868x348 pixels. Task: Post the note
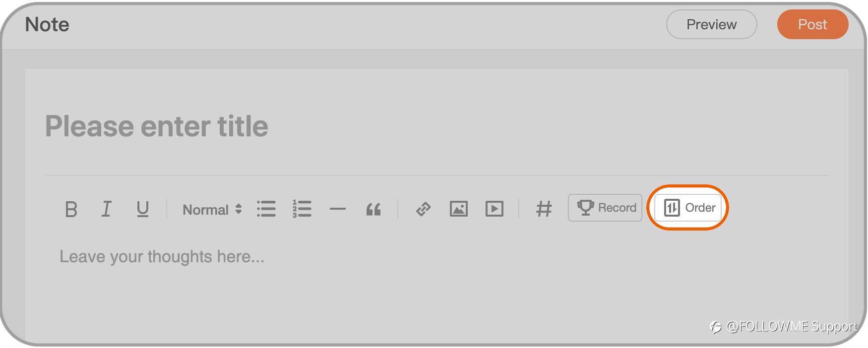click(x=812, y=24)
